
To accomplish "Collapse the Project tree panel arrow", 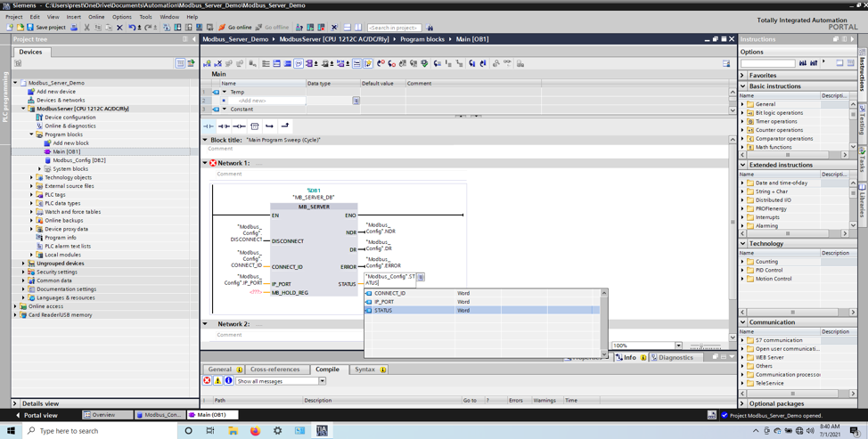I will [193, 39].
